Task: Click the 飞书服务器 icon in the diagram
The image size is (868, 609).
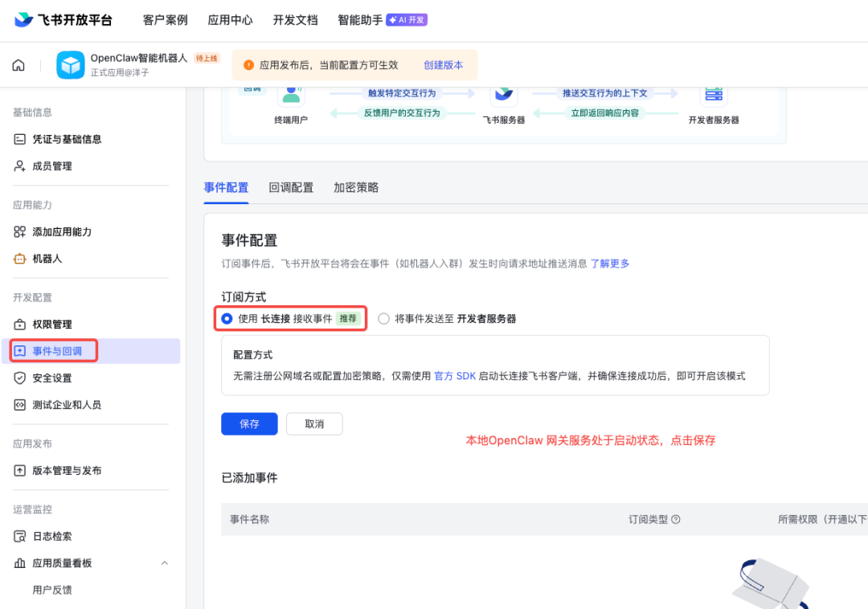Action: [504, 95]
